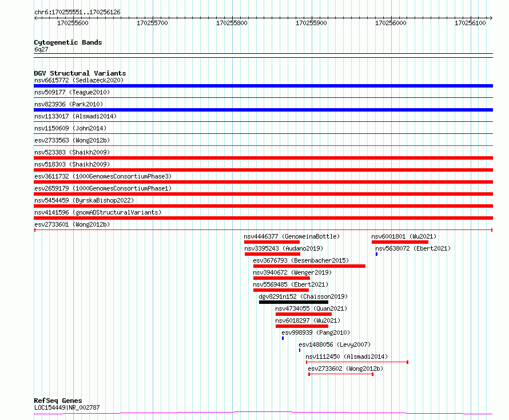
Task: Click ruler position 170256000
Action: (391, 23)
